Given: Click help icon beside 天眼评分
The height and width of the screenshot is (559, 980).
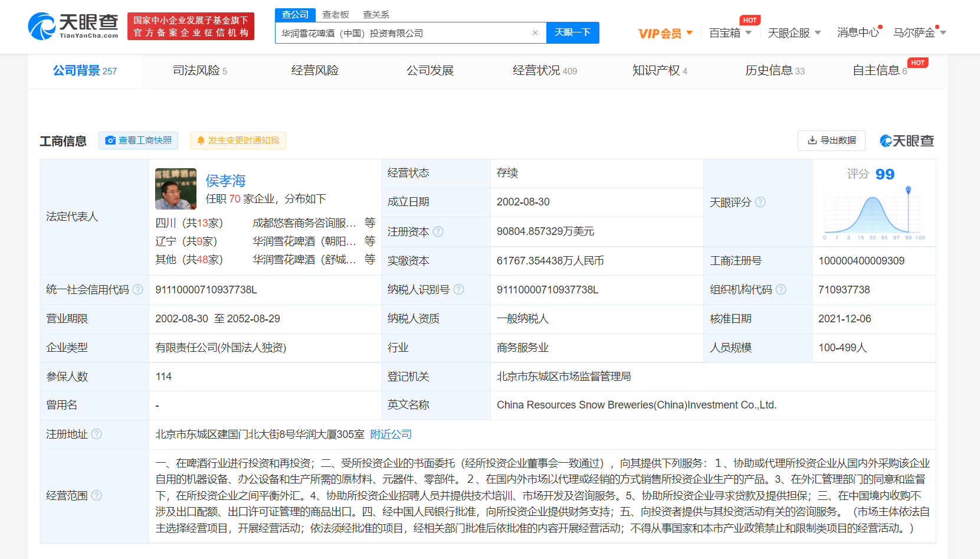Looking at the screenshot, I should tap(761, 202).
